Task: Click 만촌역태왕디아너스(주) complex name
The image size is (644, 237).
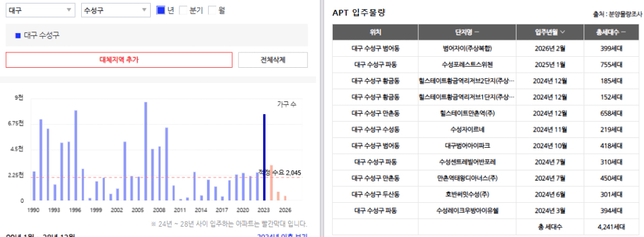Action: click(x=467, y=178)
